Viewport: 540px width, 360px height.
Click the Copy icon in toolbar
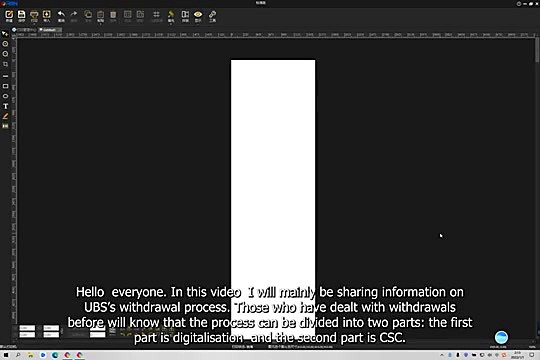coord(88,15)
